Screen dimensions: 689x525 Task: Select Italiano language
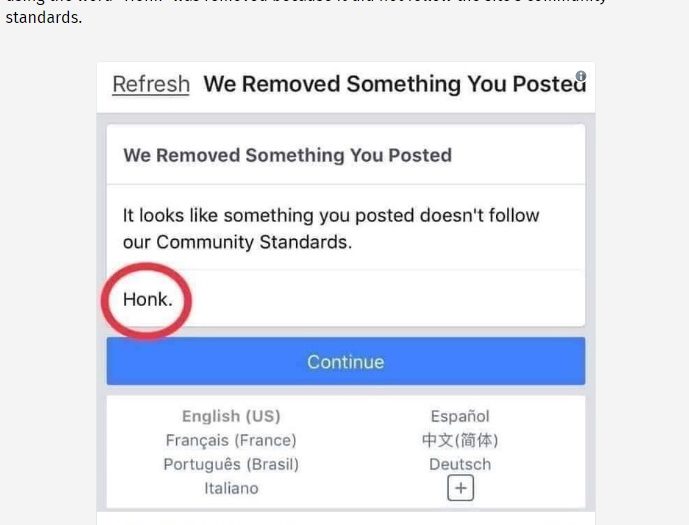[231, 488]
